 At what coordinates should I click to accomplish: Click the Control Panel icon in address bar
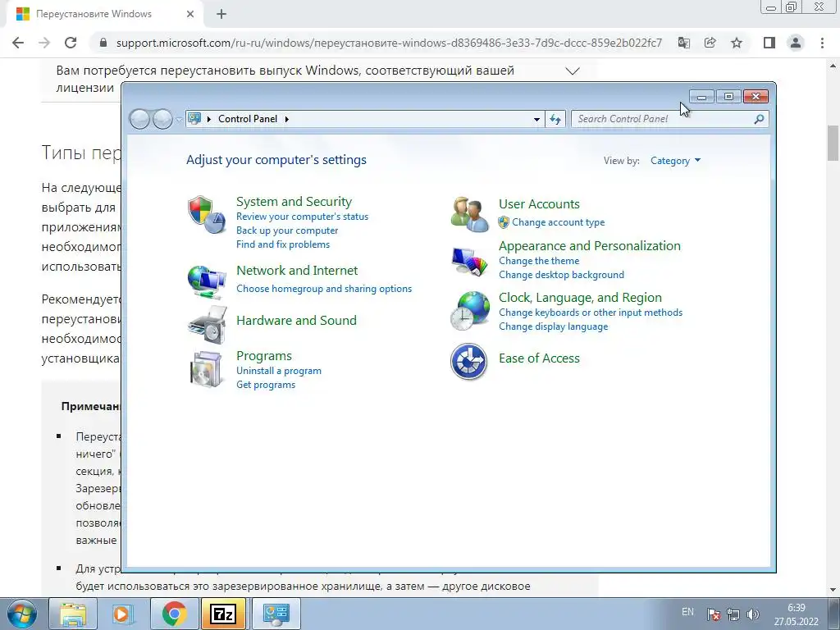pyautogui.click(x=194, y=118)
